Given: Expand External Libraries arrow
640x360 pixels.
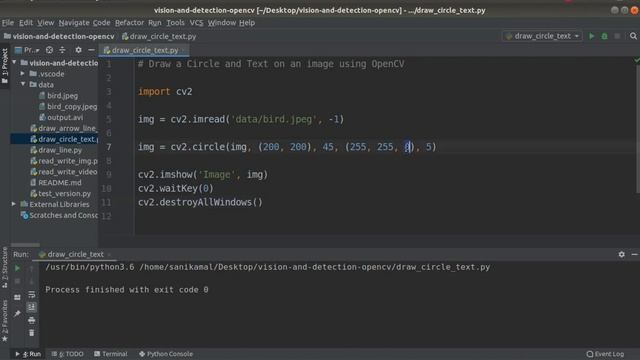Looking at the screenshot, I should [x=14, y=204].
